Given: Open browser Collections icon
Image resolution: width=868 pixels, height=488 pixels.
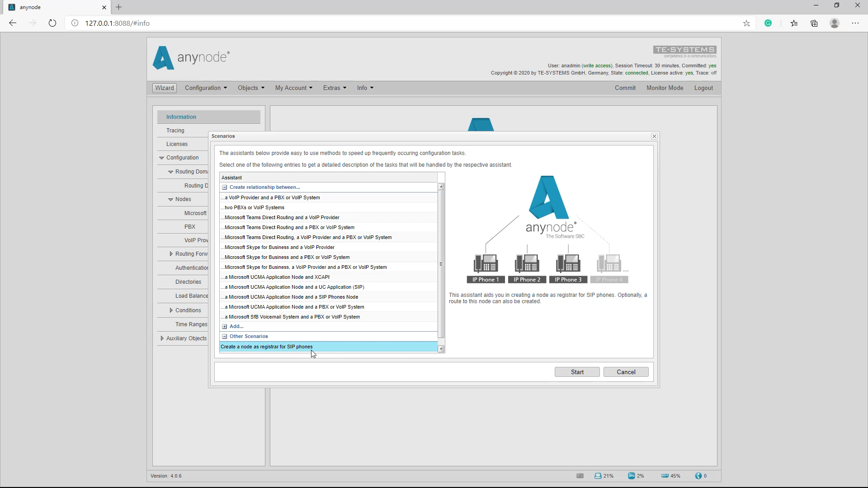Looking at the screenshot, I should click(x=814, y=23).
